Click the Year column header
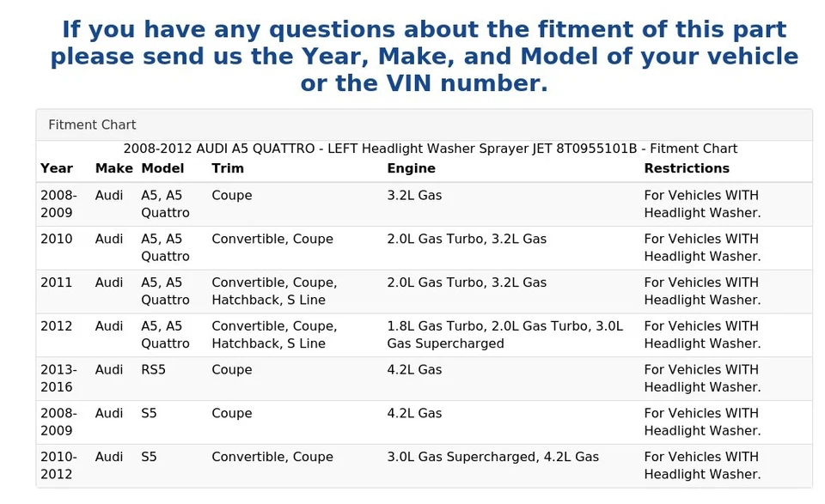 point(57,168)
